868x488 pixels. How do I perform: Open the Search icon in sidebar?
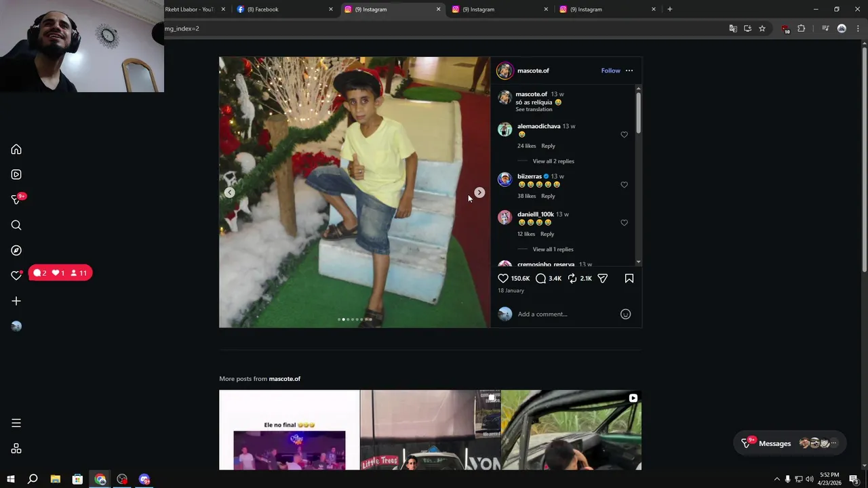[x=16, y=225]
